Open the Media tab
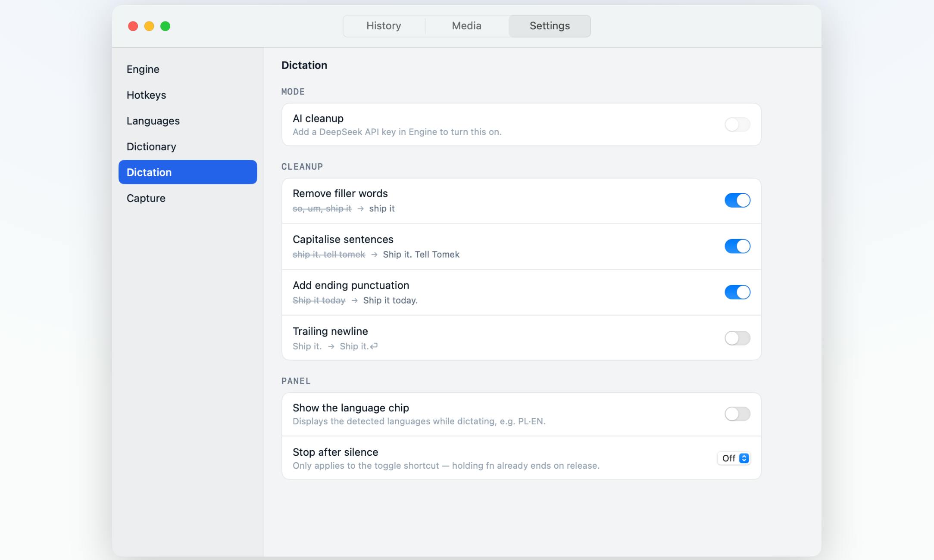Viewport: 934px width, 560px height. (x=466, y=26)
